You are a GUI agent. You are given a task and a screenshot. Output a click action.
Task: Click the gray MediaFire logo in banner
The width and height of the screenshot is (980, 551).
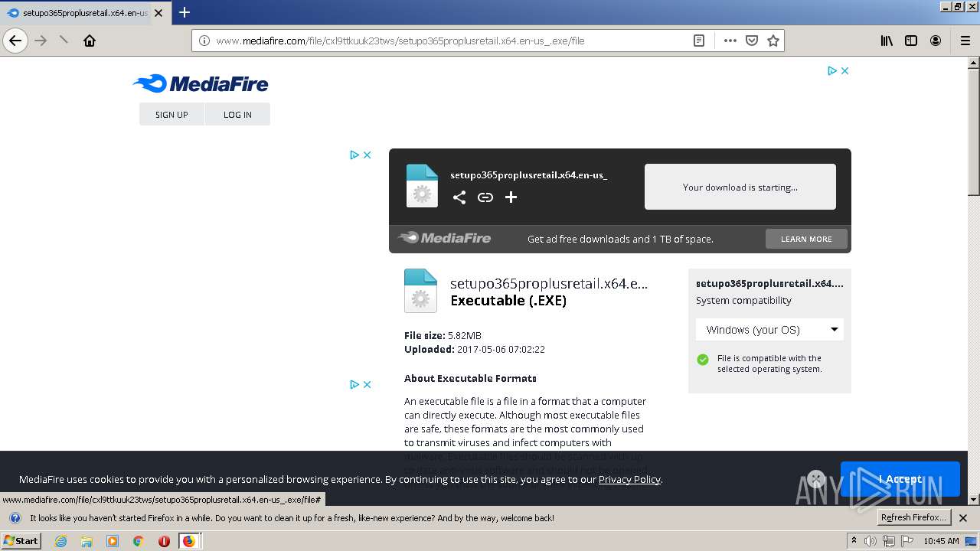(x=445, y=238)
